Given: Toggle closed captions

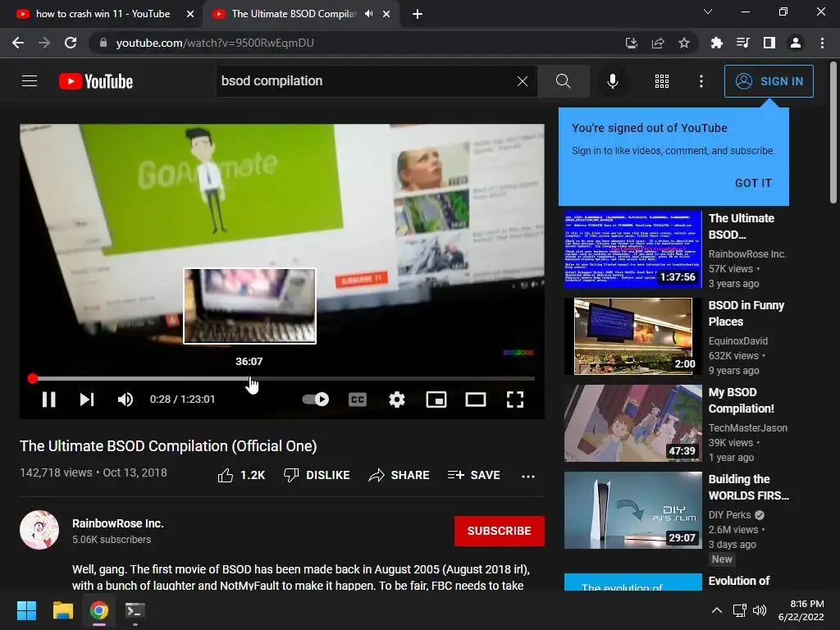Looking at the screenshot, I should click(358, 399).
